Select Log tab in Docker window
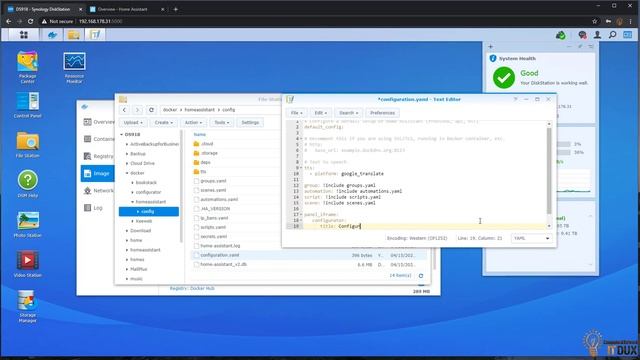640x360 pixels. 97,208
